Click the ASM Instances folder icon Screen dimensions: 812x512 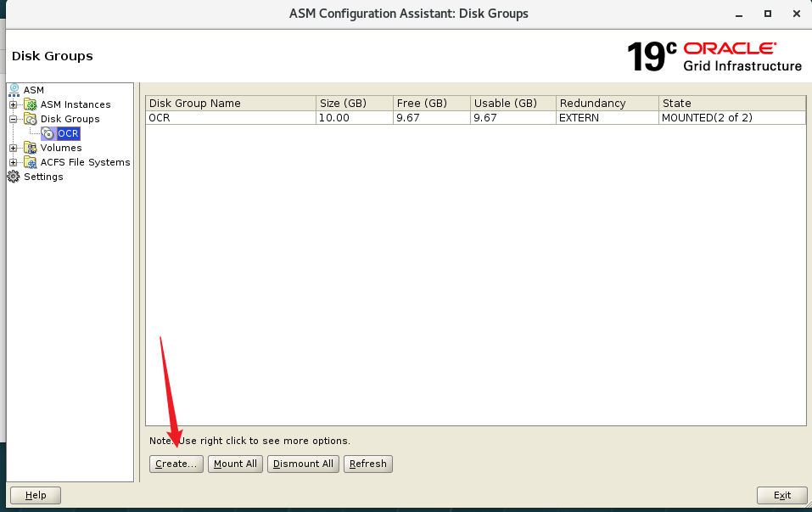(x=31, y=104)
